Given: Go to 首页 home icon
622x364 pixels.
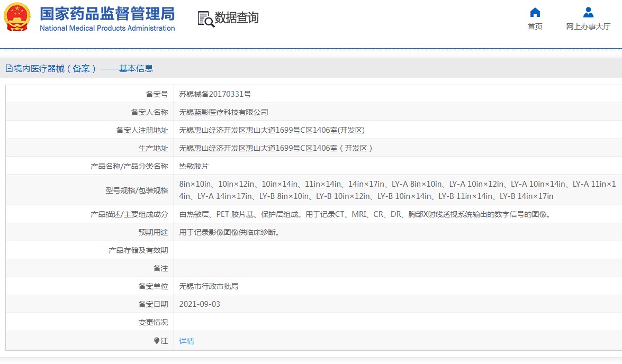Looking at the screenshot, I should tap(535, 13).
